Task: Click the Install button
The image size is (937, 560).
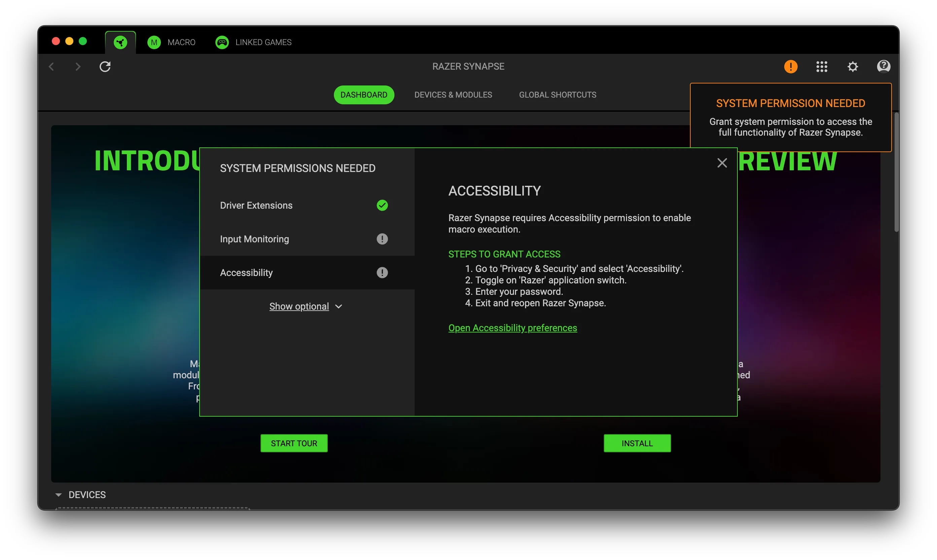Action: pyautogui.click(x=637, y=443)
